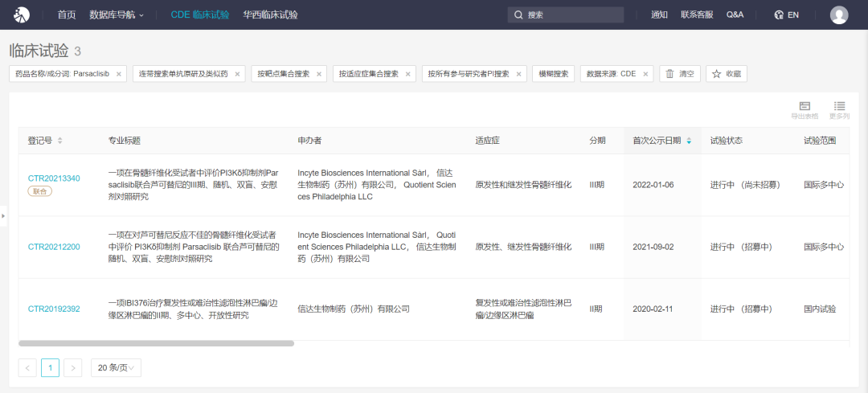
Task: Click the 试验状态 column header
Action: (727, 141)
